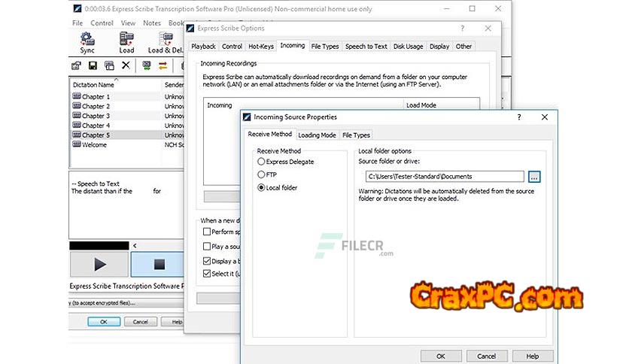The width and height of the screenshot is (629, 364).
Task: Click the Sender column header
Action: click(x=173, y=84)
